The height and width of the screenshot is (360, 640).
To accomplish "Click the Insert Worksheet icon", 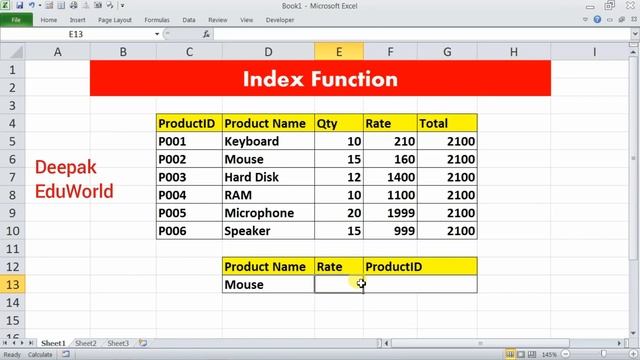I will pos(143,343).
